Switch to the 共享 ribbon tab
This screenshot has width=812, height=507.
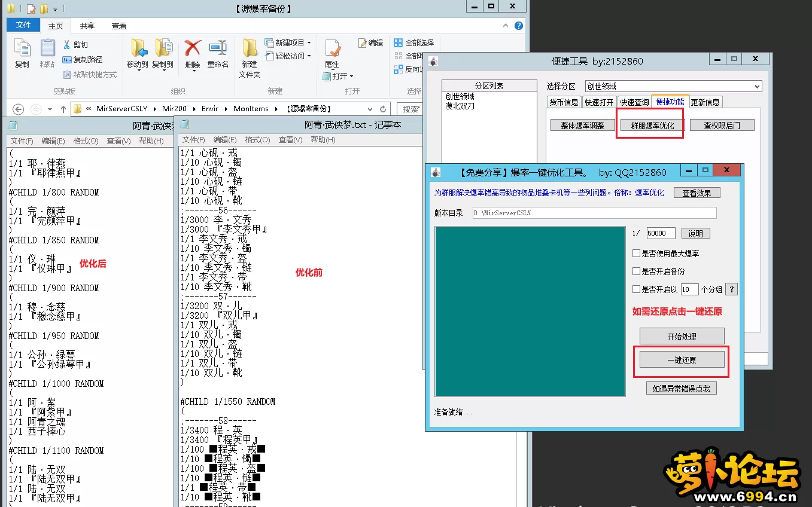click(87, 26)
